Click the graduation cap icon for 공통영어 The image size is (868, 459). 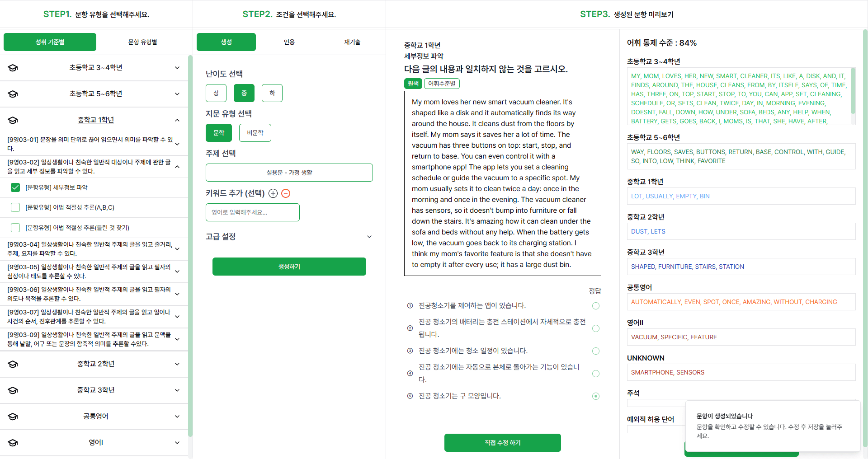[13, 416]
